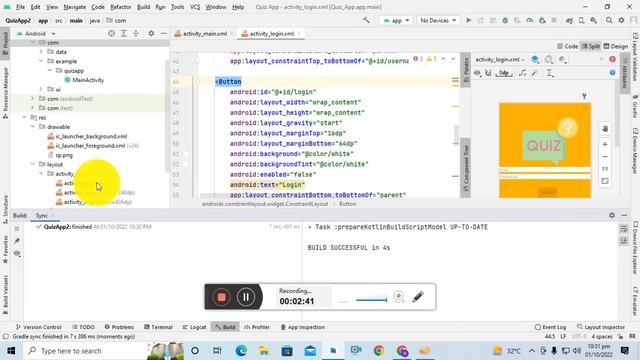Click Windows Start button

click(11, 351)
